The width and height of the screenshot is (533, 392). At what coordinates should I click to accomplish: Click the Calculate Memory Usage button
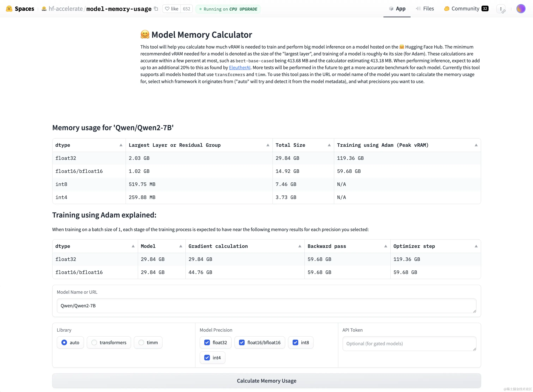(x=266, y=381)
